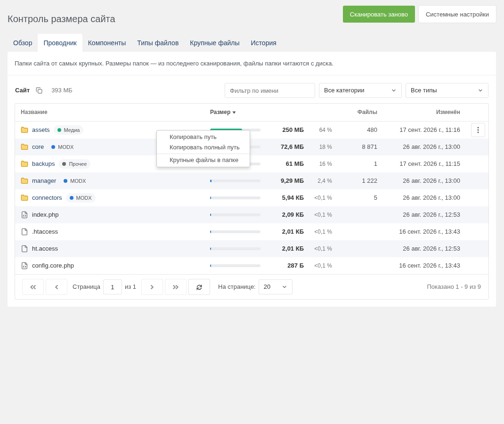Click the Показано 1 - 9 из 9 text
This screenshot has height=424, width=504.
click(x=454, y=287)
